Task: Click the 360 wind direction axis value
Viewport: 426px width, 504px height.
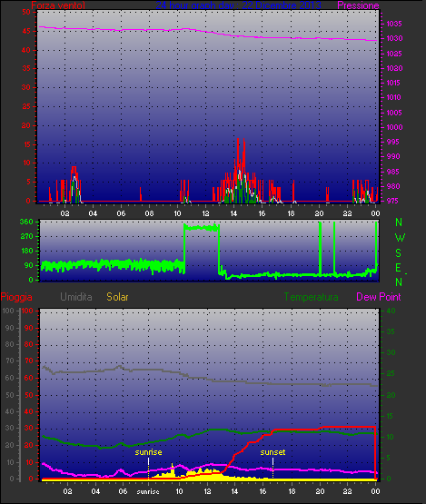Action: pos(26,222)
